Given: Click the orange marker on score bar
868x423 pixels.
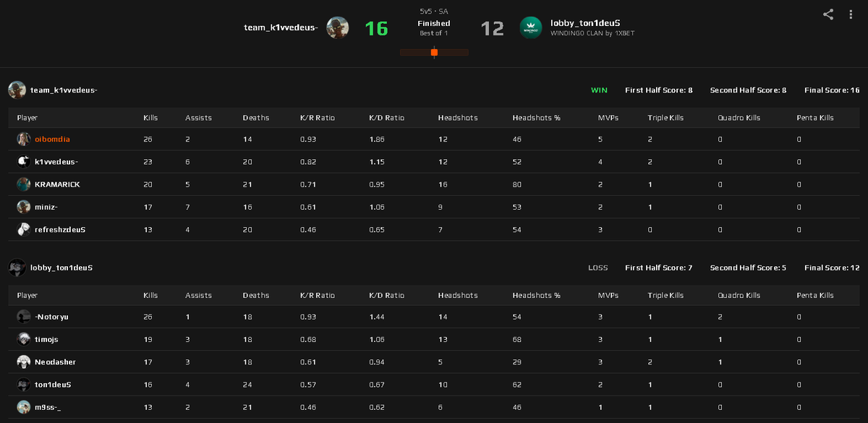Looking at the screenshot, I should click(x=434, y=52).
